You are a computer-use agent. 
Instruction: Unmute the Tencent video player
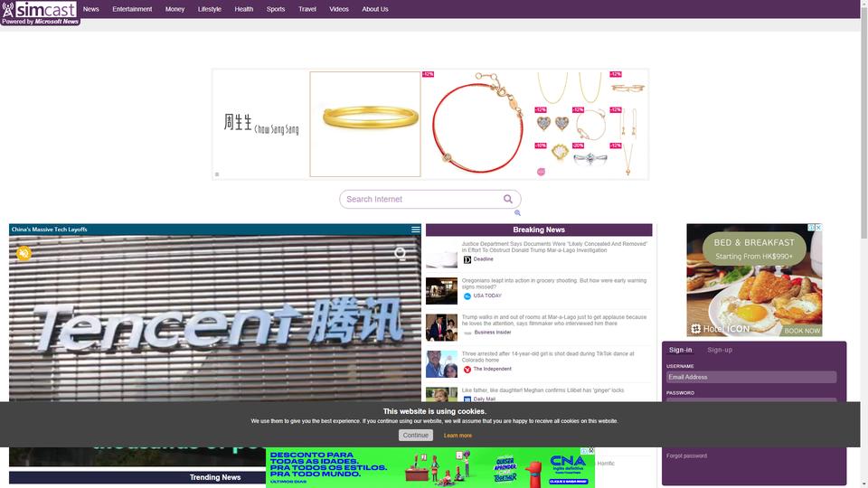24,253
